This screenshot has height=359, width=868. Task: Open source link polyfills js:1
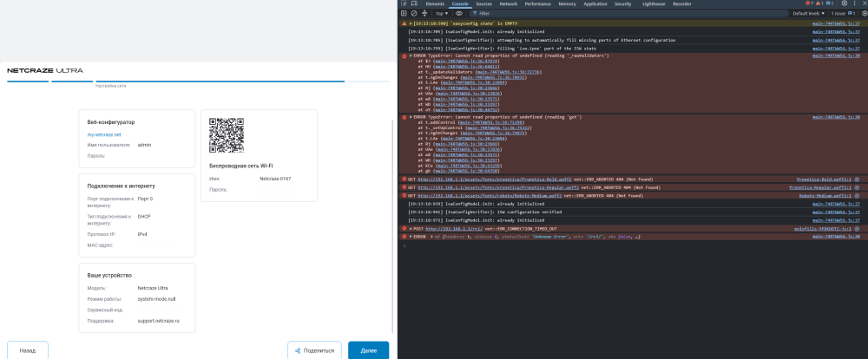click(x=822, y=228)
